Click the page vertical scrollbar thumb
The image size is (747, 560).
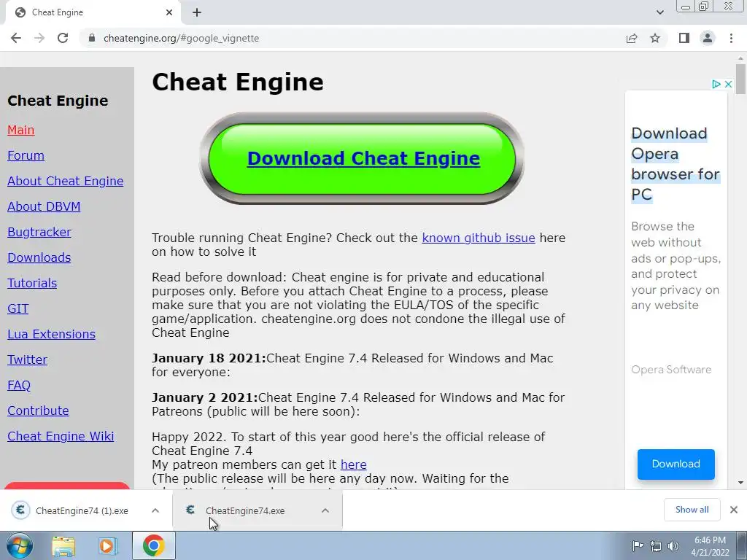point(740,79)
